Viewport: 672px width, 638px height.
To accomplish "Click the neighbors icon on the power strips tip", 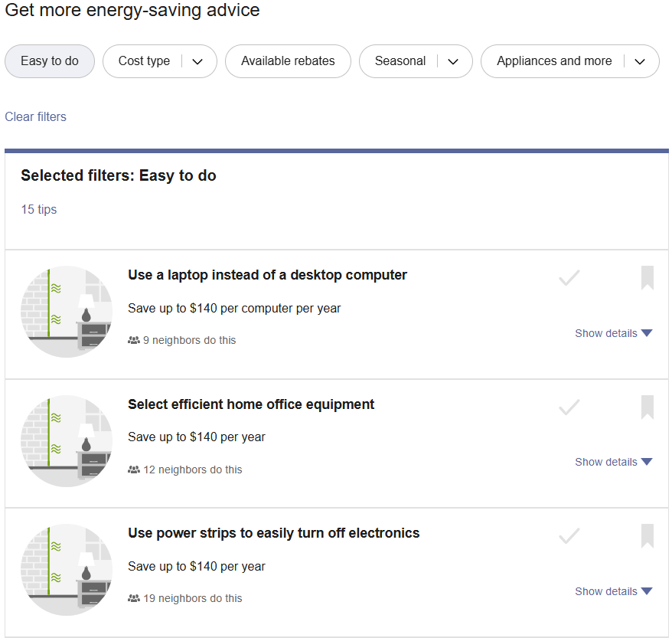I will (134, 598).
